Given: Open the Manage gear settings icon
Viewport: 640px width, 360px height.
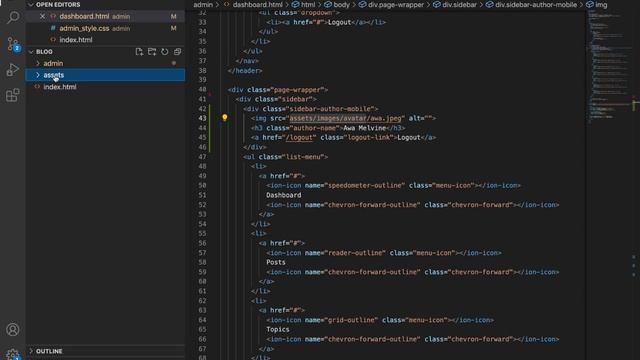Looking at the screenshot, I should click(13, 354).
